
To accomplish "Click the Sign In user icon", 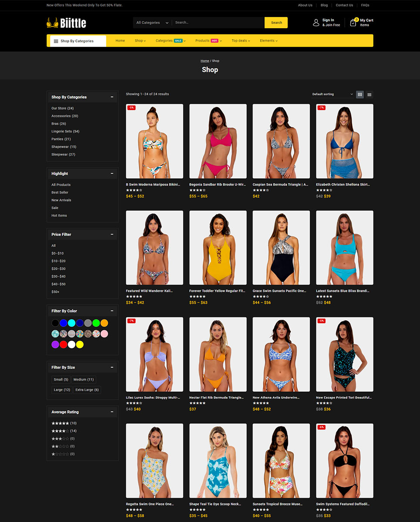I will coord(316,23).
